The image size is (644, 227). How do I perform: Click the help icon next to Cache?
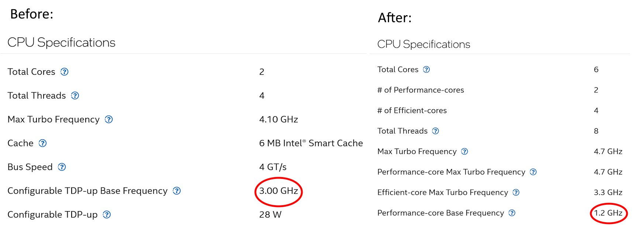(43, 143)
